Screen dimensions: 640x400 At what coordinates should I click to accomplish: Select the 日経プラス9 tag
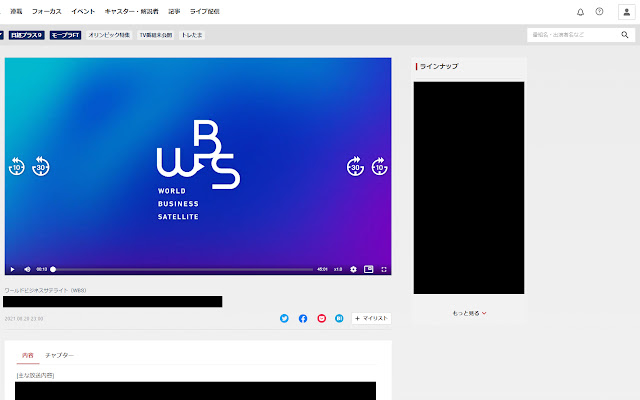pyautogui.click(x=27, y=35)
